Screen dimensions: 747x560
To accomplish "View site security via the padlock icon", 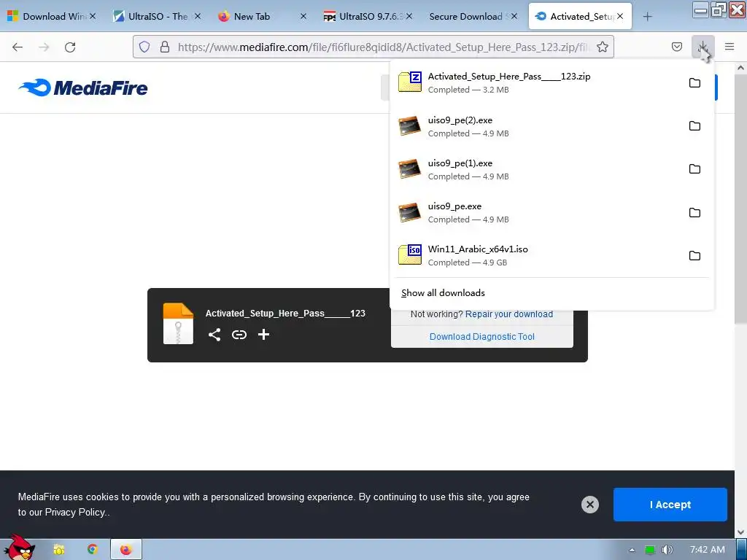I will (165, 47).
